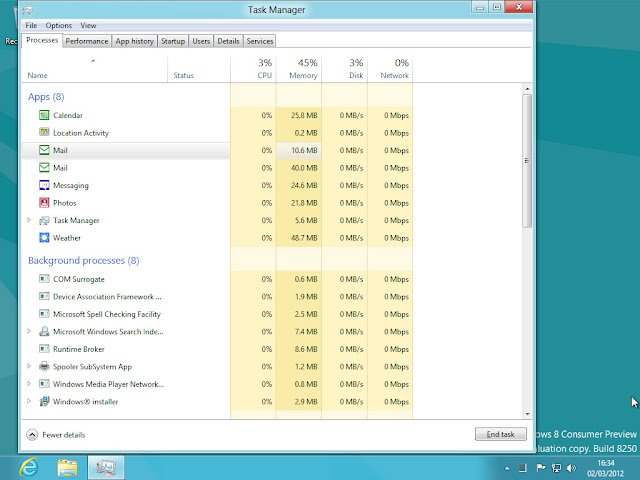This screenshot has width=640, height=480.
Task: Click the taskbar clock showing 16:34
Action: coord(606,468)
